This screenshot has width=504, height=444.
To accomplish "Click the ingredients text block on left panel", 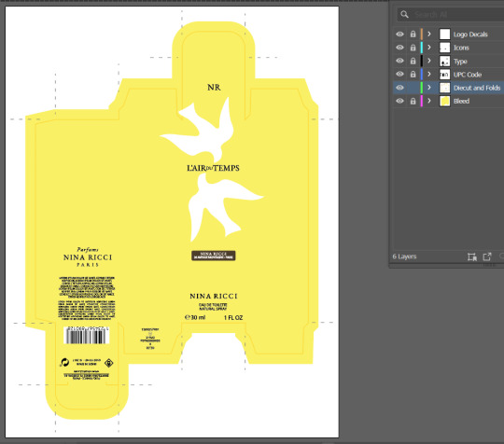I will pos(87,298).
